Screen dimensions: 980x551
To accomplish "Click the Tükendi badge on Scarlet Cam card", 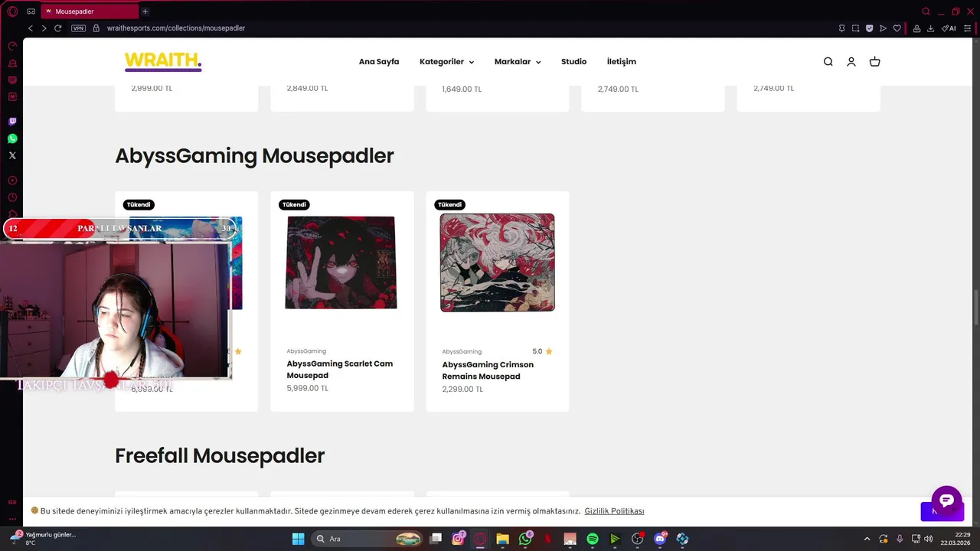I will (x=294, y=205).
